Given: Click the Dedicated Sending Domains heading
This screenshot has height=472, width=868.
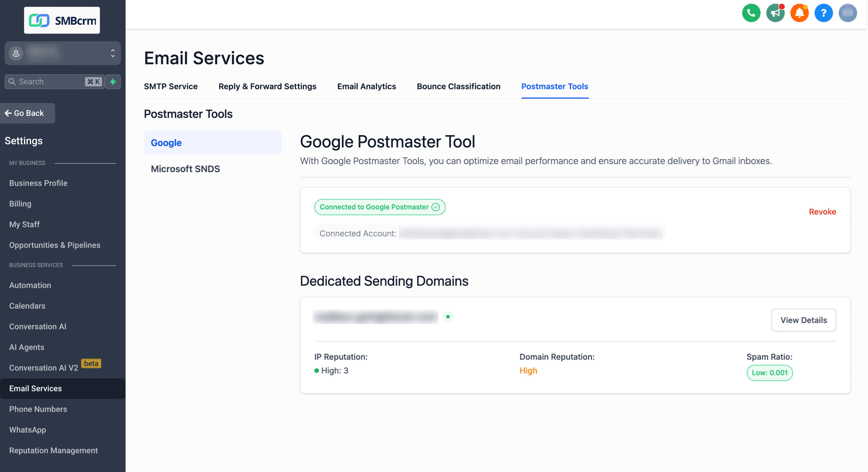Looking at the screenshot, I should tap(384, 281).
